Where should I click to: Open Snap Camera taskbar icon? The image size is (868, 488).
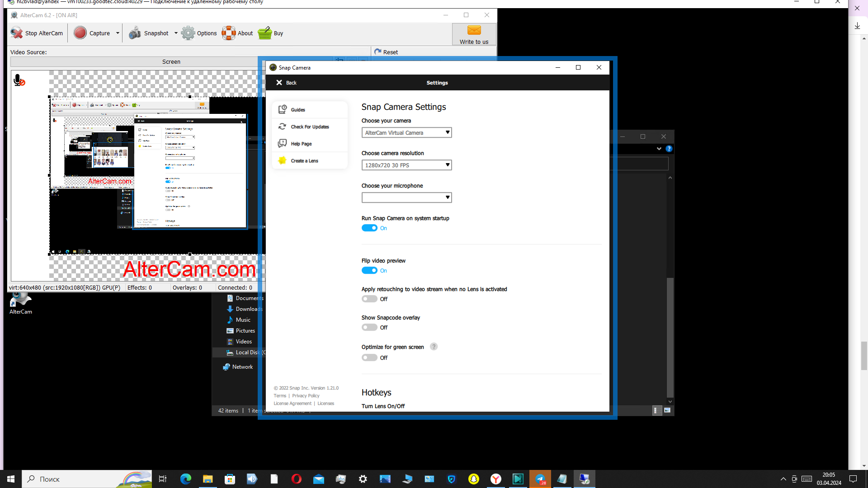click(x=473, y=479)
